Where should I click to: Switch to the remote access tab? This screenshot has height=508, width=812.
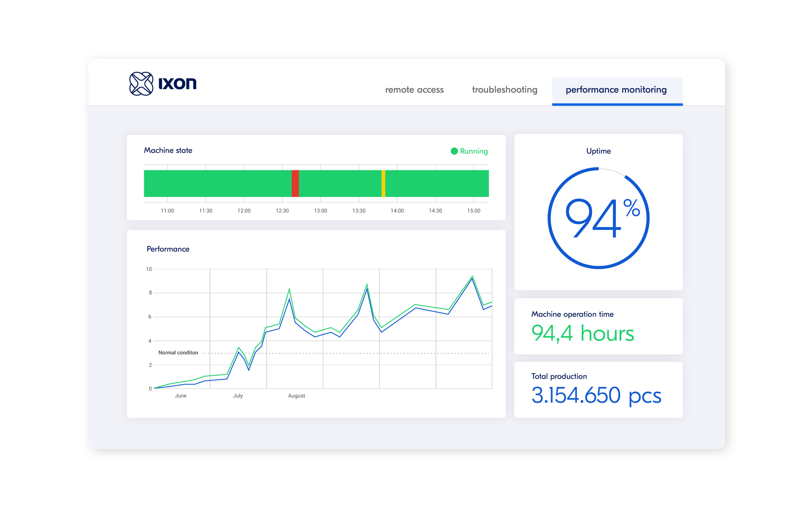tap(414, 90)
